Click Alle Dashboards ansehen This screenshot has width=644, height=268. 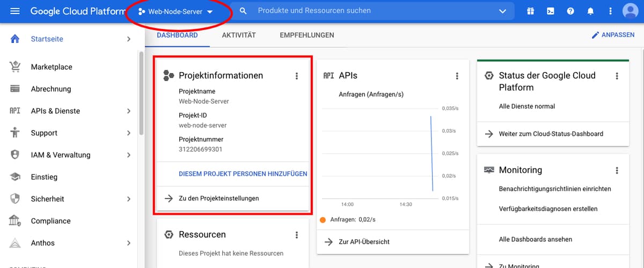point(536,240)
